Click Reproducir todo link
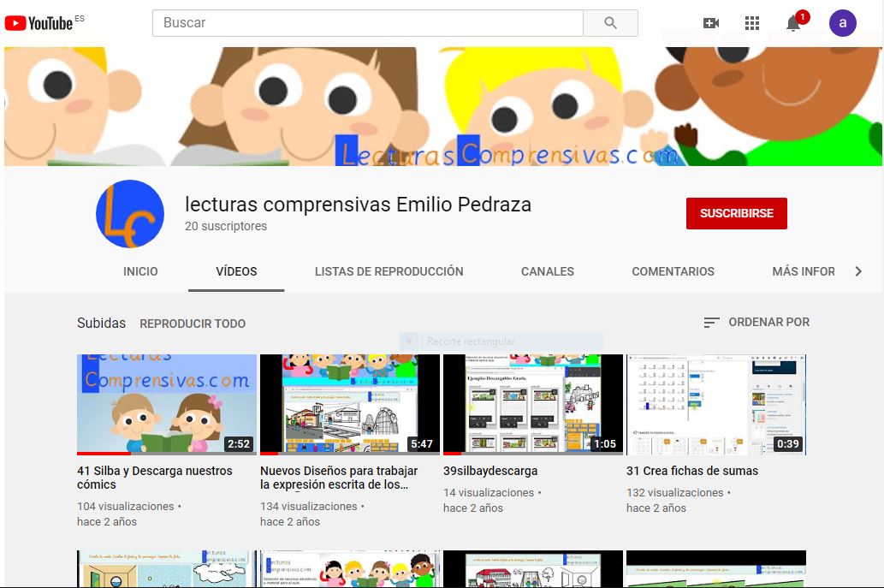The image size is (884, 588). tap(193, 324)
